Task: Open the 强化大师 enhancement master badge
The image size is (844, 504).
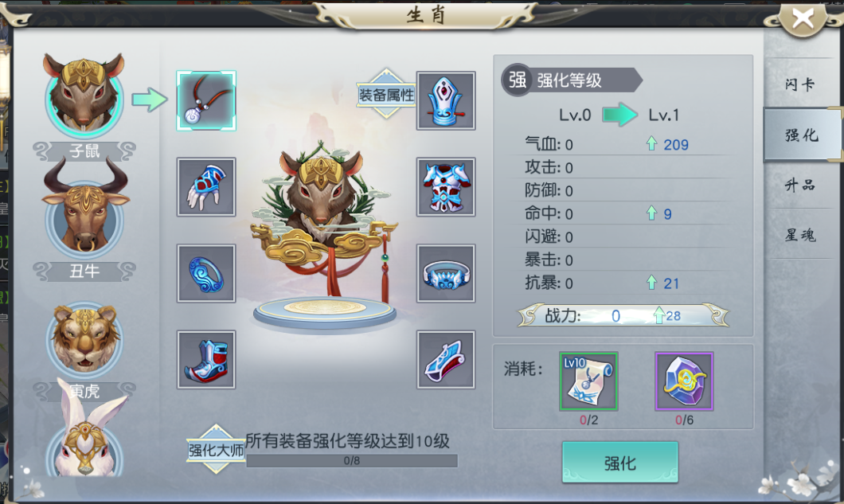Action: pyautogui.click(x=216, y=449)
